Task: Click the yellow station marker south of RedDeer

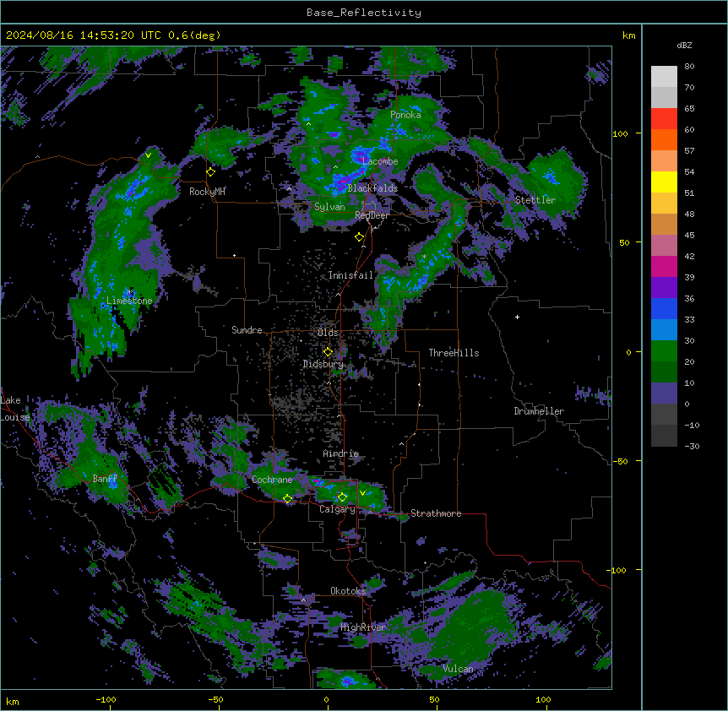Action: pyautogui.click(x=360, y=237)
